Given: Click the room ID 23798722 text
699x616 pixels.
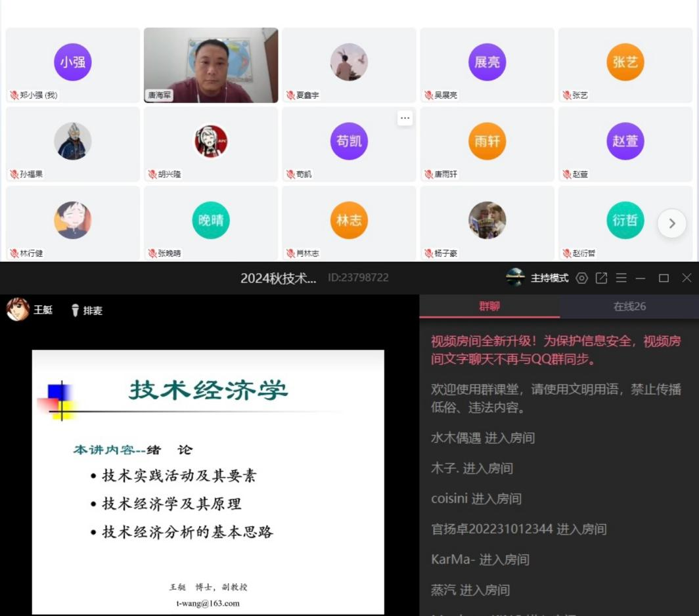Looking at the screenshot, I should pos(358,278).
